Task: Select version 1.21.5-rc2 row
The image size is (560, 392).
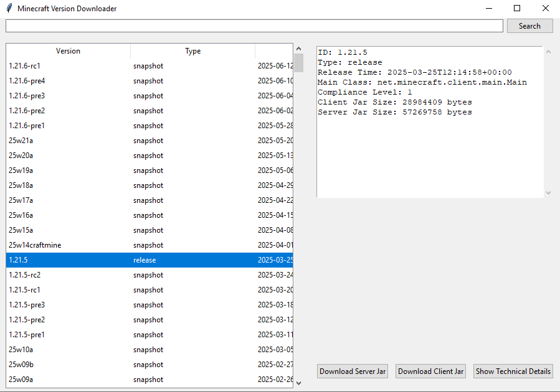Action: coord(149,275)
